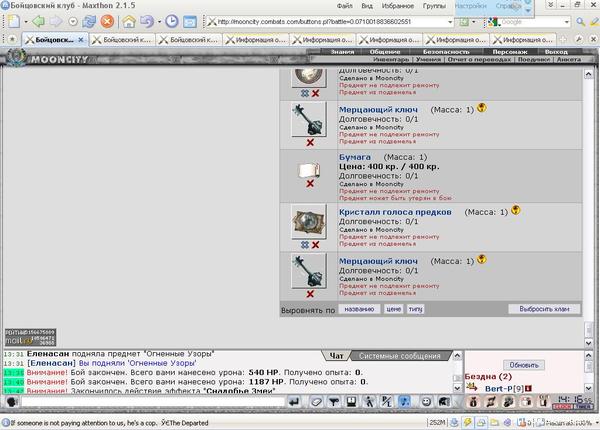
Task: Open Отчет о переводах link
Action: click(479, 60)
